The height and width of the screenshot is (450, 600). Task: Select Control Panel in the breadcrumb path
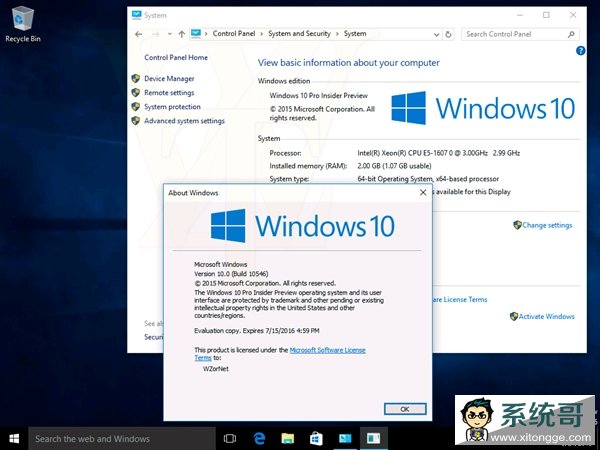[234, 34]
